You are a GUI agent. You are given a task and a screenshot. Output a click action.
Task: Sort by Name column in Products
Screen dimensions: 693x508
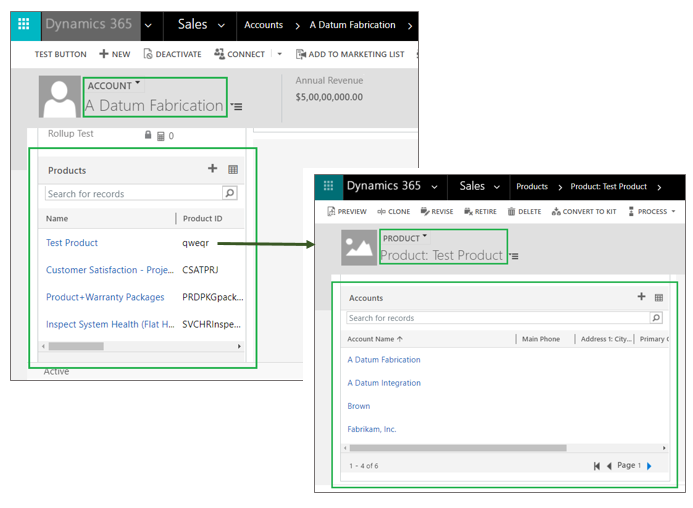(57, 218)
